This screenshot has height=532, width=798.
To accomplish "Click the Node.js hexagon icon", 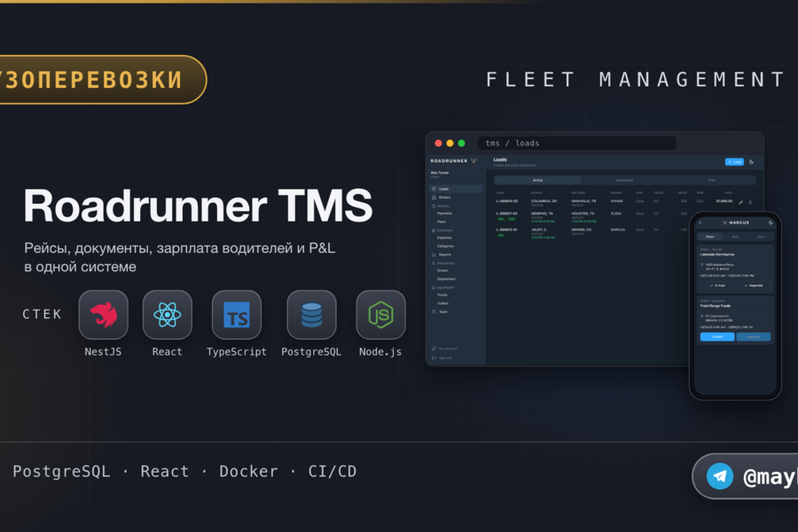I will pos(380,315).
